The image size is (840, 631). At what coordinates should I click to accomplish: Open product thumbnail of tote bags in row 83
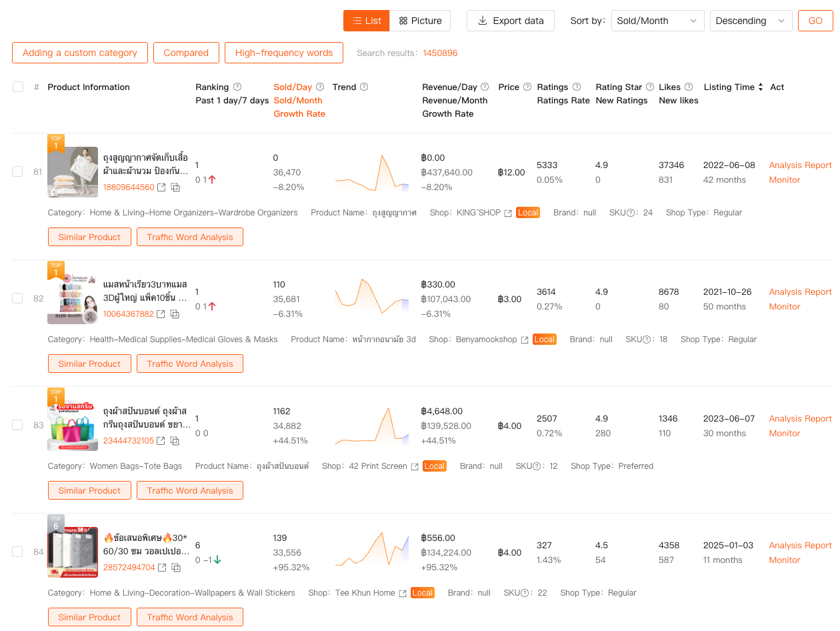[73, 426]
